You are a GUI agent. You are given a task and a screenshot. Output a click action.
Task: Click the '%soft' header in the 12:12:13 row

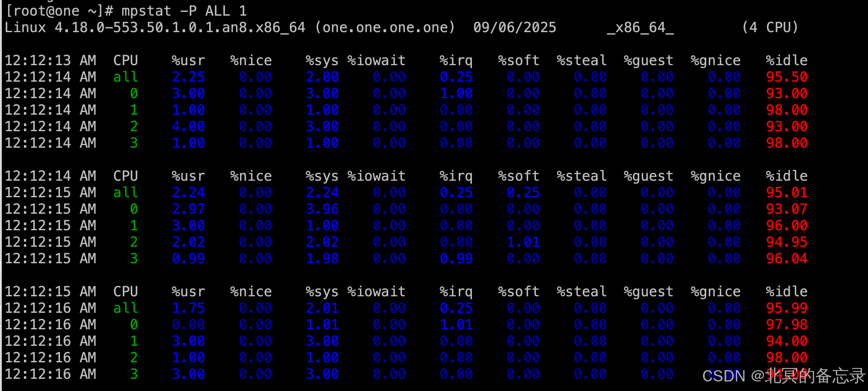pos(519,60)
